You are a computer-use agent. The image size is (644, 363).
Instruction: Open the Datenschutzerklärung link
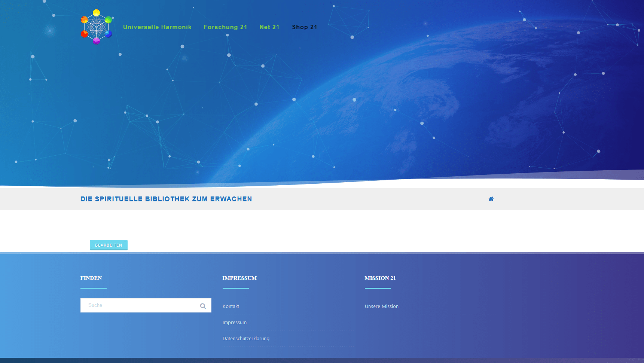pos(246,338)
